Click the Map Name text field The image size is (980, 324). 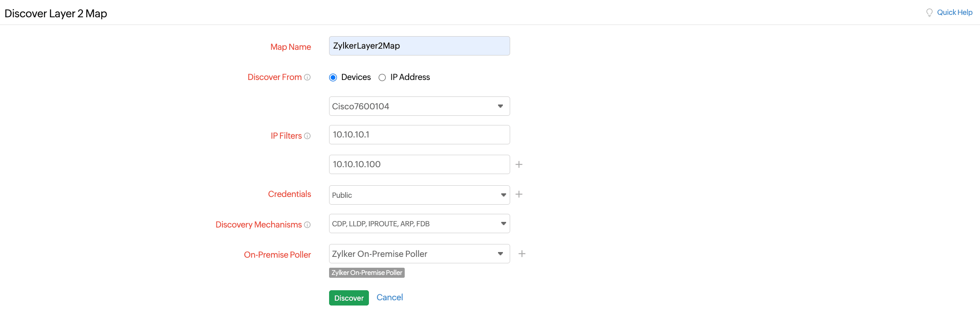[x=419, y=46]
